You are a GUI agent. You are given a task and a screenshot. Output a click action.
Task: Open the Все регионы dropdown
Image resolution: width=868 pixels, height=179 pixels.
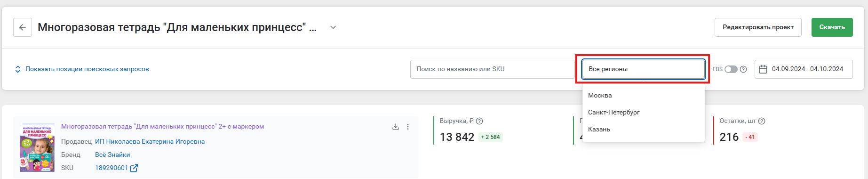pos(643,69)
